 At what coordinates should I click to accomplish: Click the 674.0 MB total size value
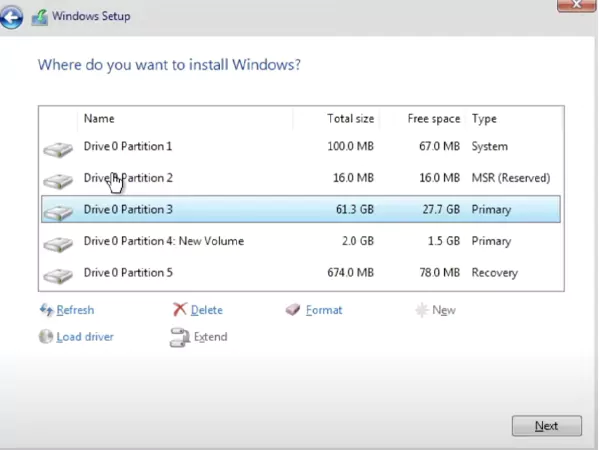click(x=351, y=272)
